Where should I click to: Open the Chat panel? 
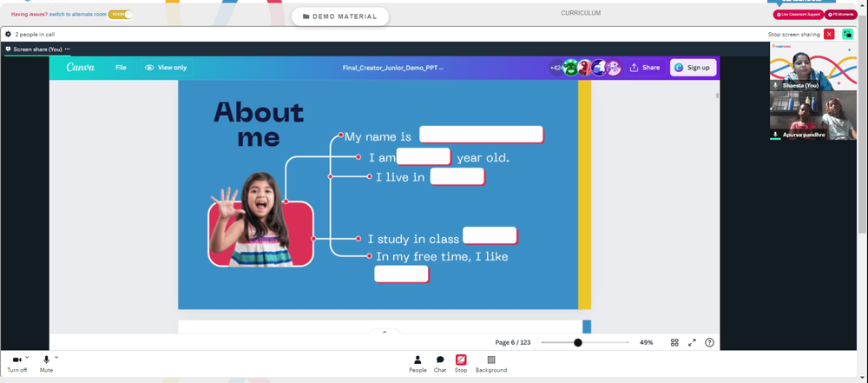[x=440, y=364]
